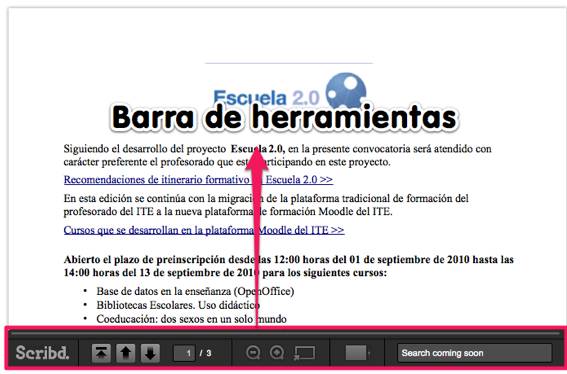
Task: Click the Barra de herramientas heading
Action: click(x=284, y=117)
